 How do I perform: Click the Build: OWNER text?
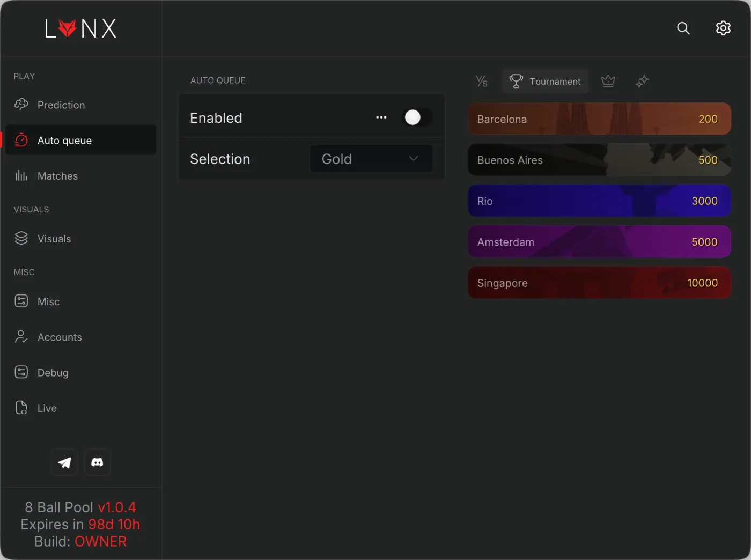[80, 542]
